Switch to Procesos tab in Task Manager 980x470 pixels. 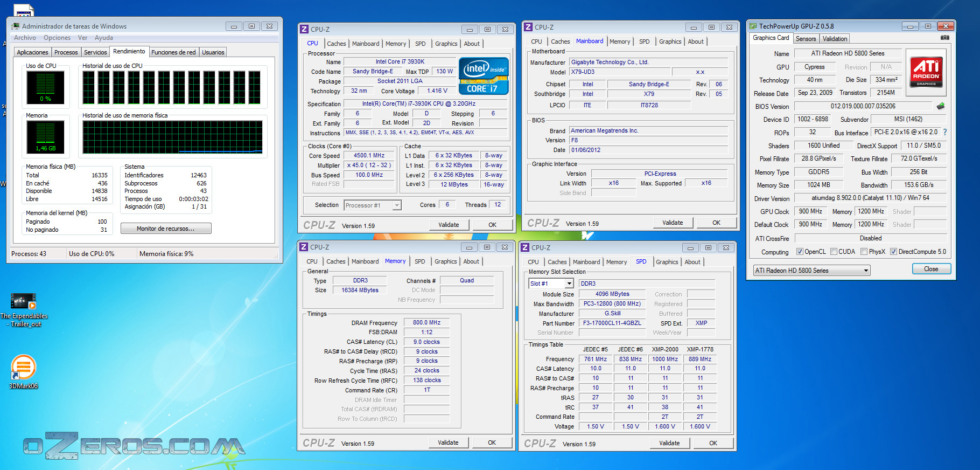coord(66,52)
